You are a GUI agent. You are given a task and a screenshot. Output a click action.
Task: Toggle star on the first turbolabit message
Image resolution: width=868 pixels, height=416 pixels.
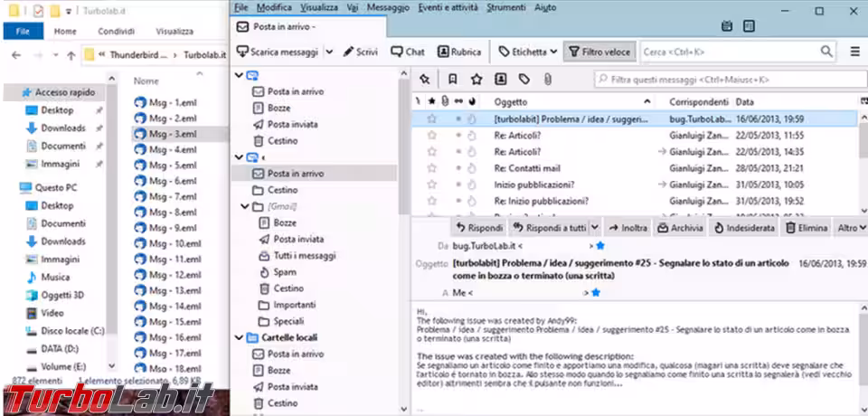(431, 118)
